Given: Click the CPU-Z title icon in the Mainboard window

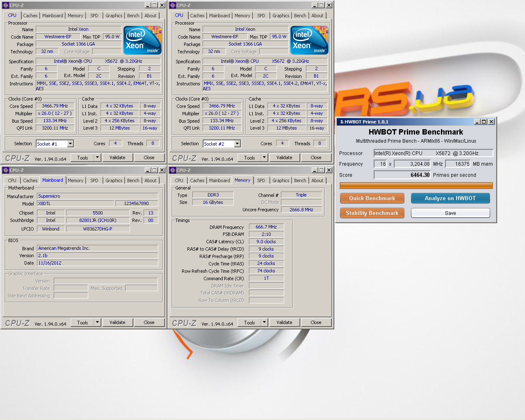Looking at the screenshot, I should [x=5, y=170].
